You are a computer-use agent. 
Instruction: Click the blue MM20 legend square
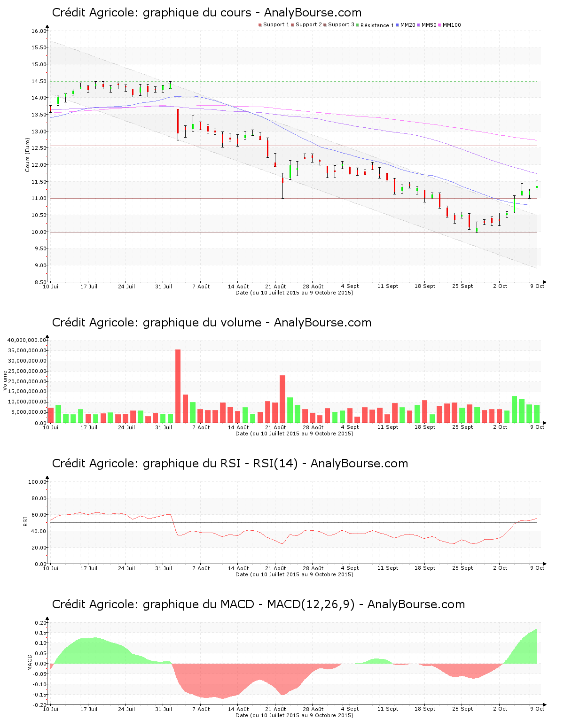tap(398, 25)
